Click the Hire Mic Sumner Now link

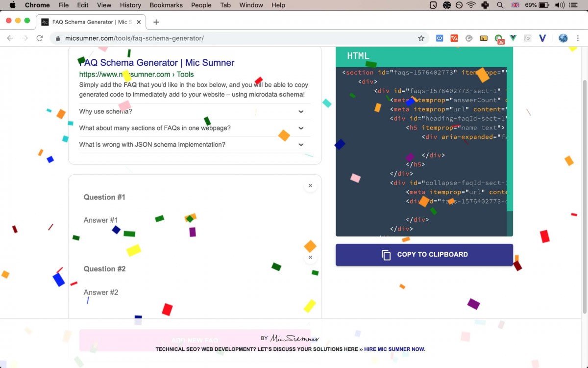394,349
